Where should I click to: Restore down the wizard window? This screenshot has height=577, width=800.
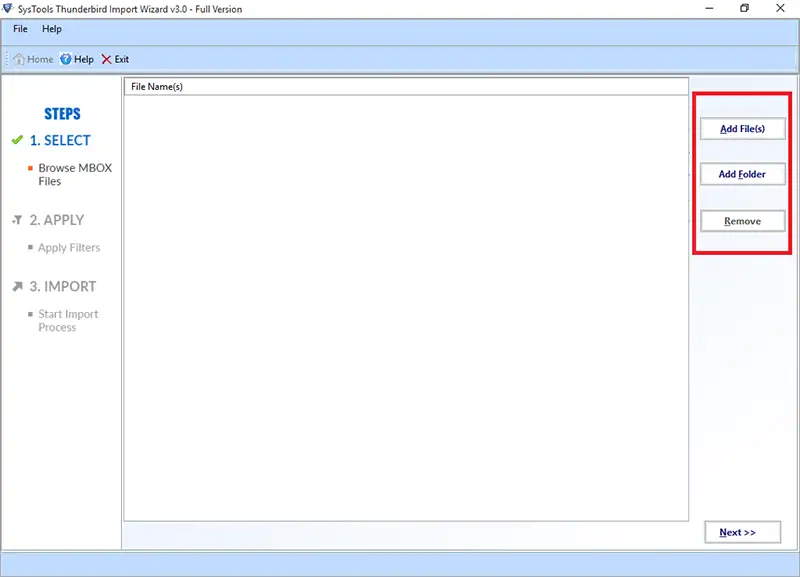coord(744,8)
